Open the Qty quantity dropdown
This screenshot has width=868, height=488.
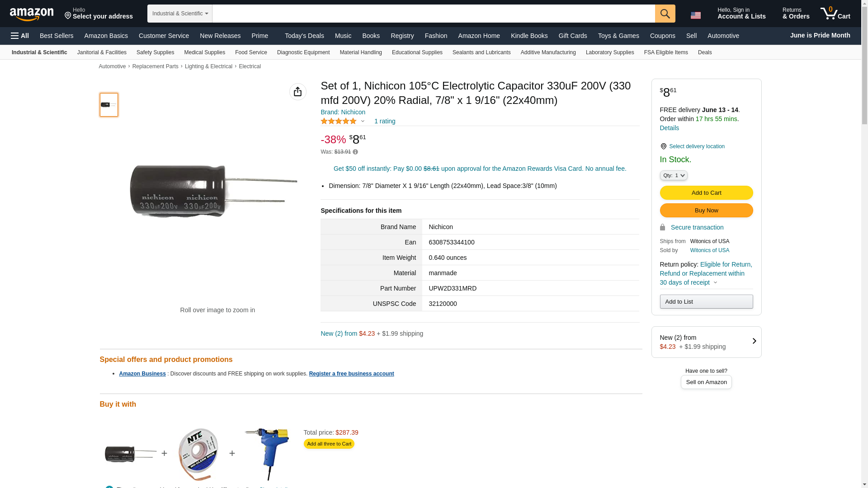coord(674,175)
